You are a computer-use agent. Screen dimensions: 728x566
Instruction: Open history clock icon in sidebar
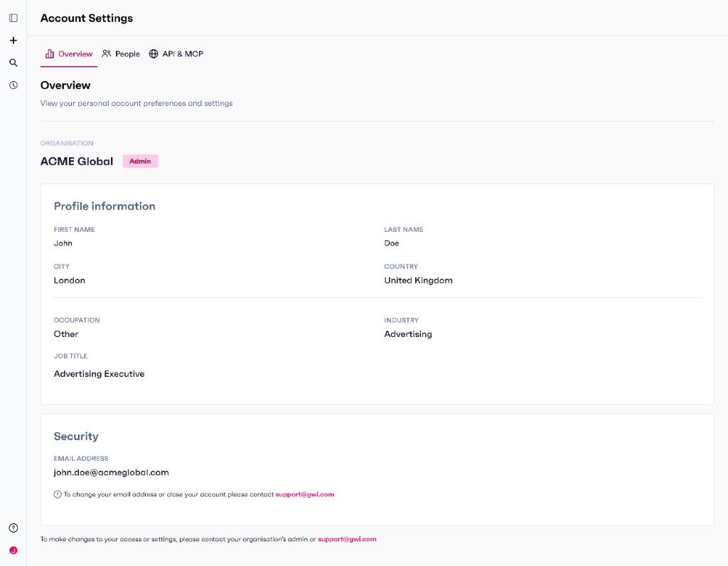pos(14,85)
